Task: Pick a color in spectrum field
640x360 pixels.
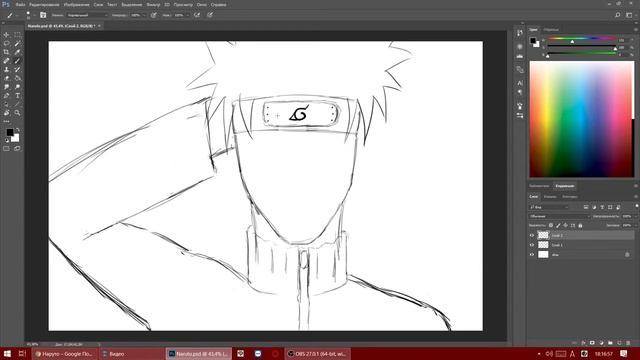Action: click(582, 119)
